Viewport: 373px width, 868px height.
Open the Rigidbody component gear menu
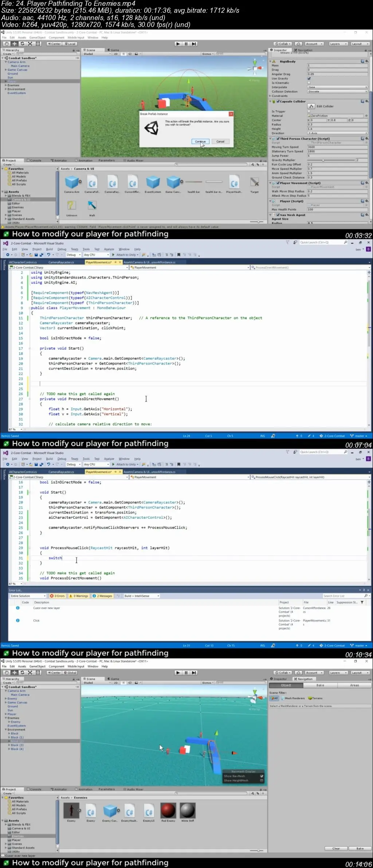(367, 61)
